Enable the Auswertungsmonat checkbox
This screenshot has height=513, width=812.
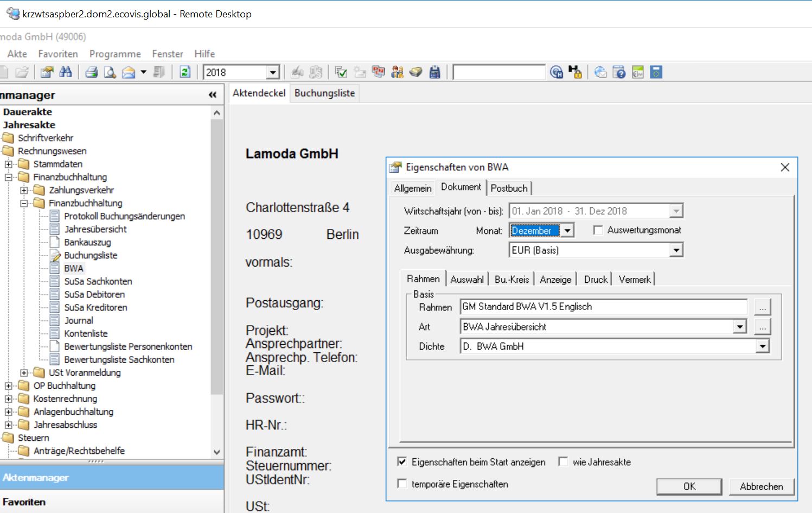(597, 230)
